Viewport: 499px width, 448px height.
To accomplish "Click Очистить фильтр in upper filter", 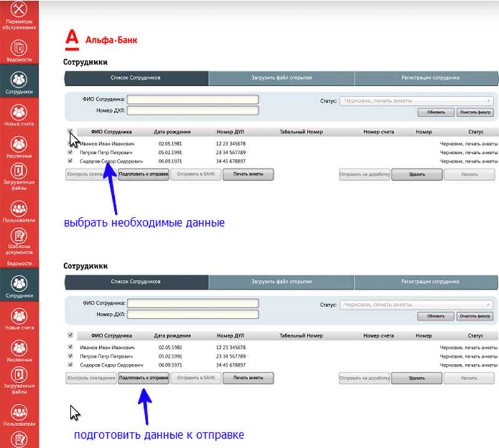I will tap(475, 112).
